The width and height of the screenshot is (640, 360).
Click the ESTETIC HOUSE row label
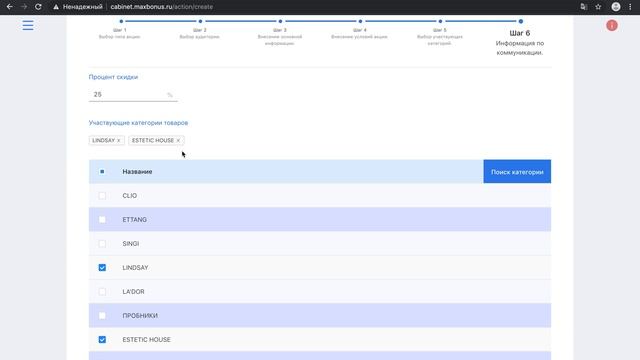click(146, 340)
